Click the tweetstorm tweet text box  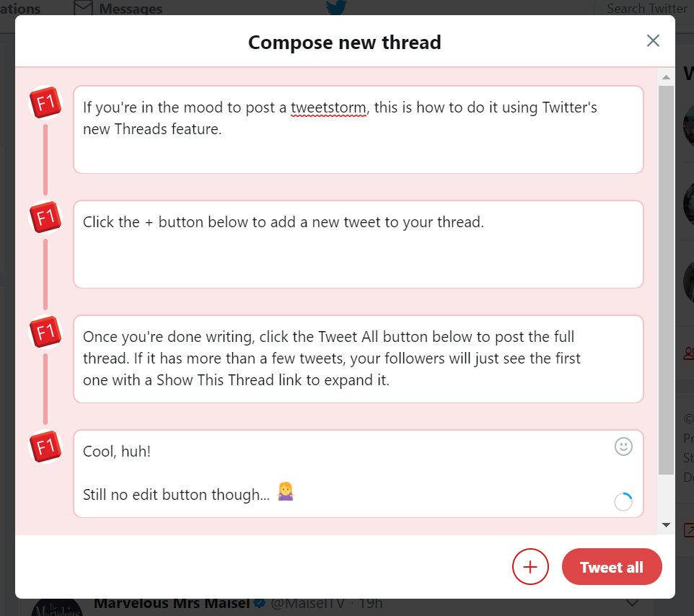pyautogui.click(x=358, y=130)
